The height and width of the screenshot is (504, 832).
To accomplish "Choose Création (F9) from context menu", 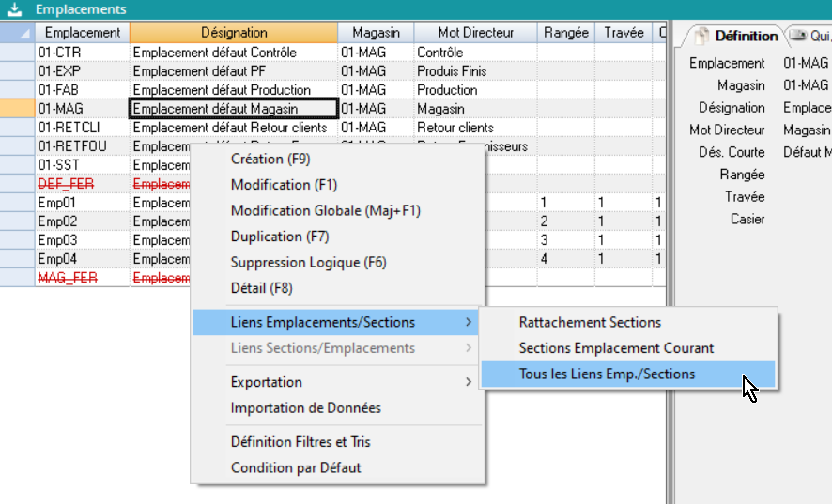I will click(x=270, y=159).
